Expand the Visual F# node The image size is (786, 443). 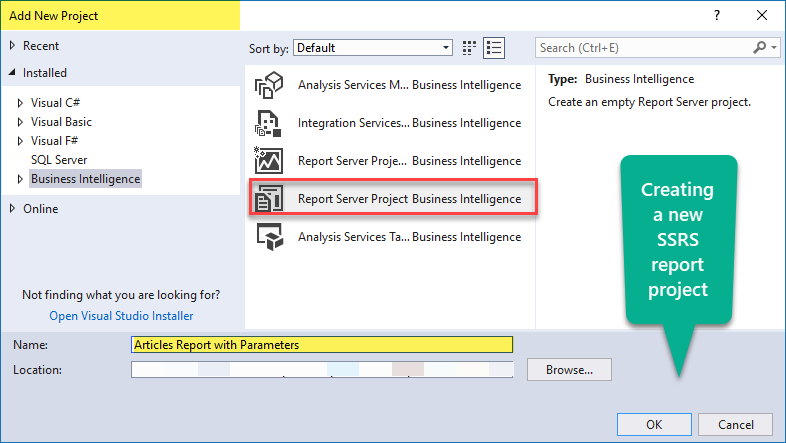pyautogui.click(x=20, y=141)
